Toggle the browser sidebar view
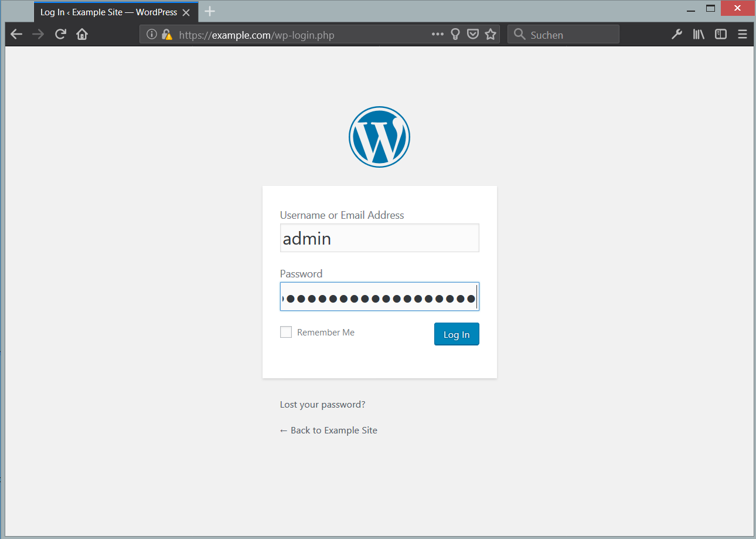Viewport: 756px width, 539px height. click(721, 35)
